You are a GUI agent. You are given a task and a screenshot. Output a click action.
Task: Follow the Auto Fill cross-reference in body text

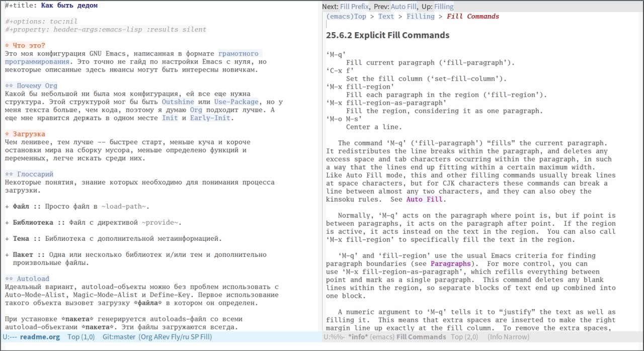click(424, 200)
